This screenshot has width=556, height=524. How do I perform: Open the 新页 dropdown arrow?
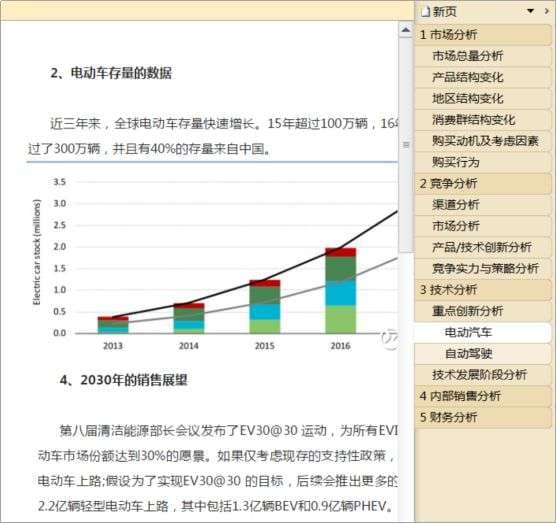click(530, 11)
